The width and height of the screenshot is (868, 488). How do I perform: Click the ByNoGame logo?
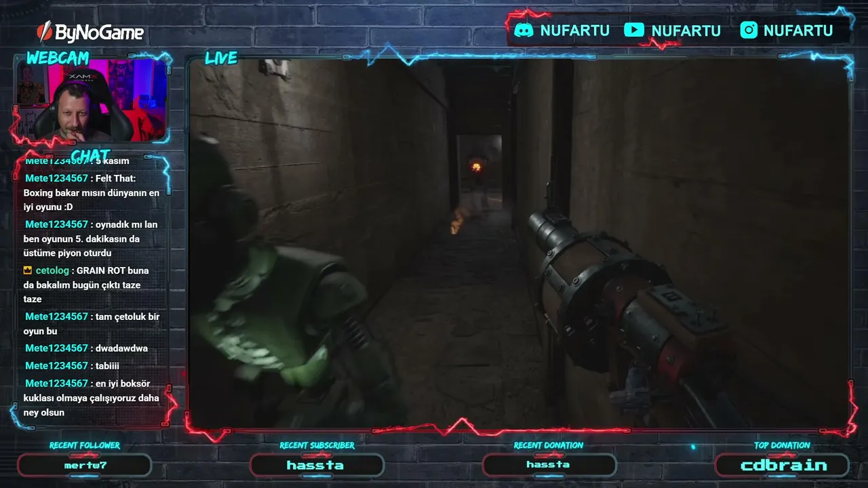(x=90, y=32)
